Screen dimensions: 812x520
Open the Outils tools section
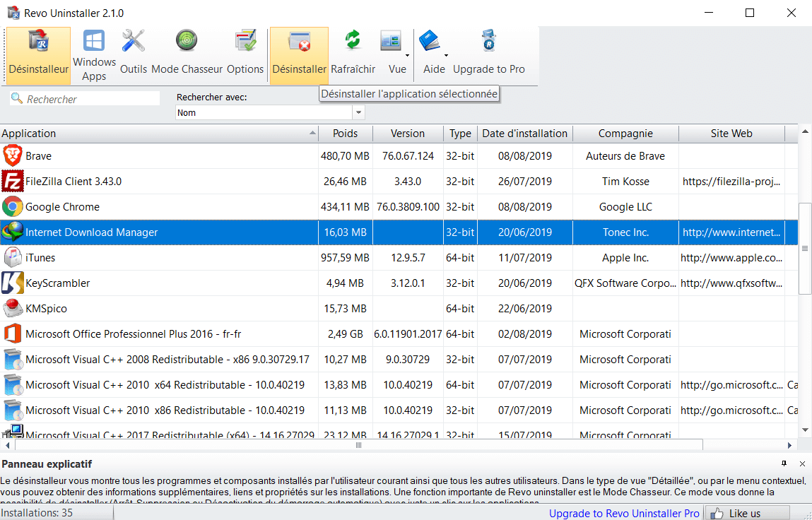click(134, 55)
